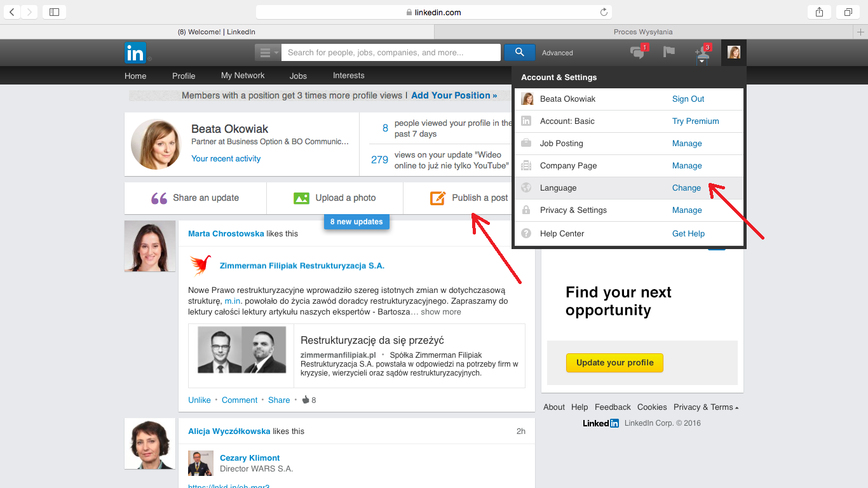The height and width of the screenshot is (488, 868).
Task: Open Your recent activity link
Action: [x=226, y=159]
